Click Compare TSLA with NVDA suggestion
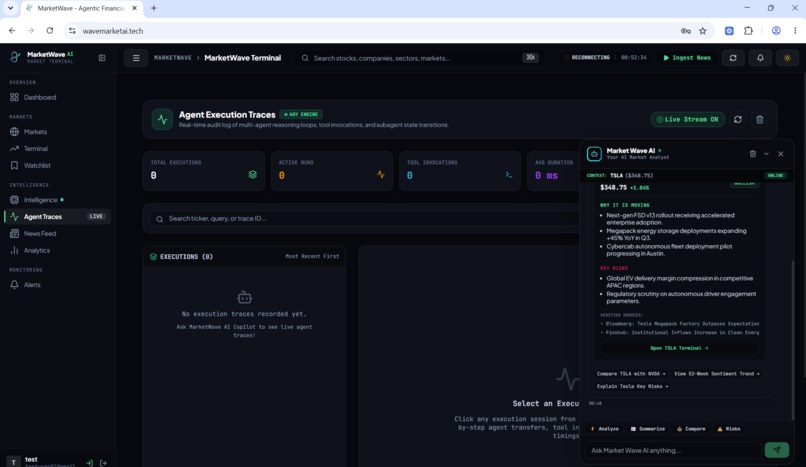Image resolution: width=806 pixels, height=467 pixels. coord(631,374)
